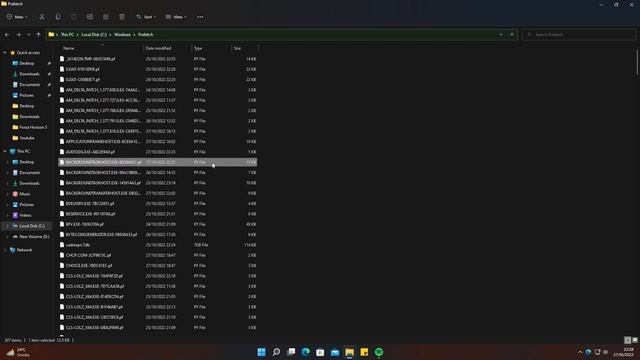Viewport: 640px width, 360px height.
Task: Click the Back navigation arrow
Action: coord(7,35)
